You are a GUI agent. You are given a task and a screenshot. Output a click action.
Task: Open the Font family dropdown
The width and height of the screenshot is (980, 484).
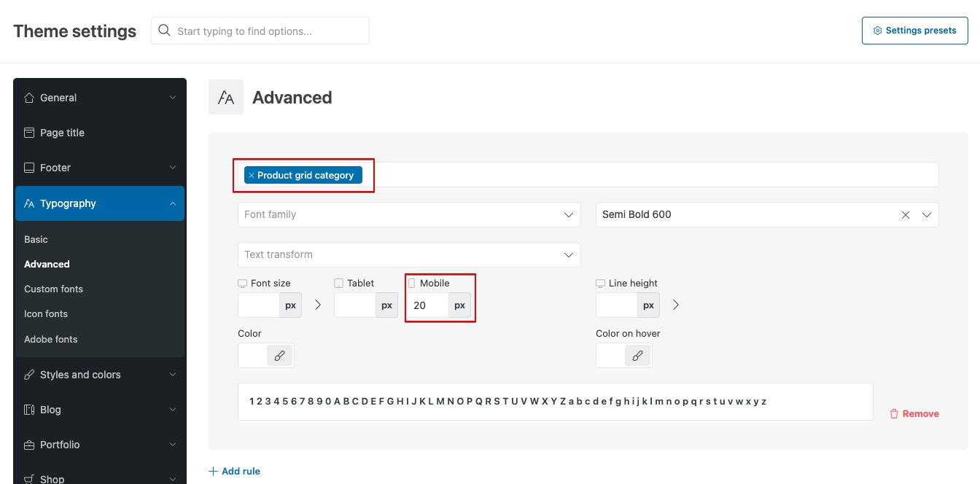point(409,215)
